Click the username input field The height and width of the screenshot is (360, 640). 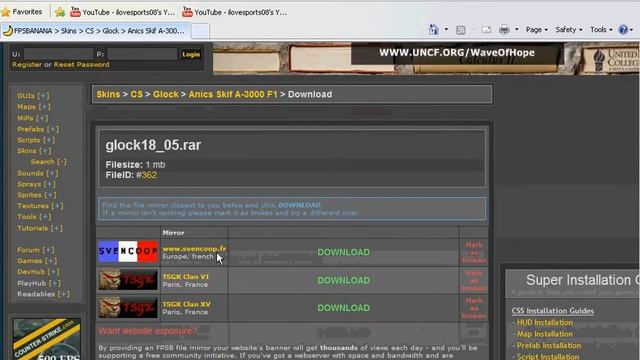tap(58, 54)
